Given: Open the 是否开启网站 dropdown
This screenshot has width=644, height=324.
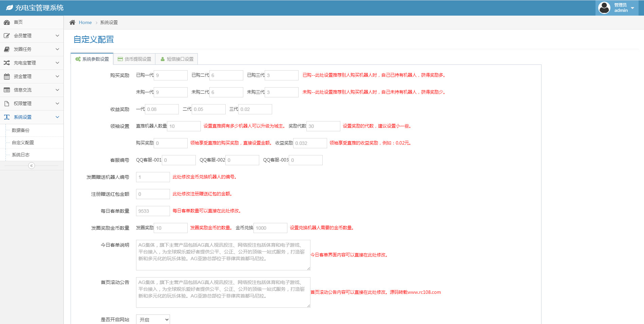Looking at the screenshot, I should click(x=153, y=320).
